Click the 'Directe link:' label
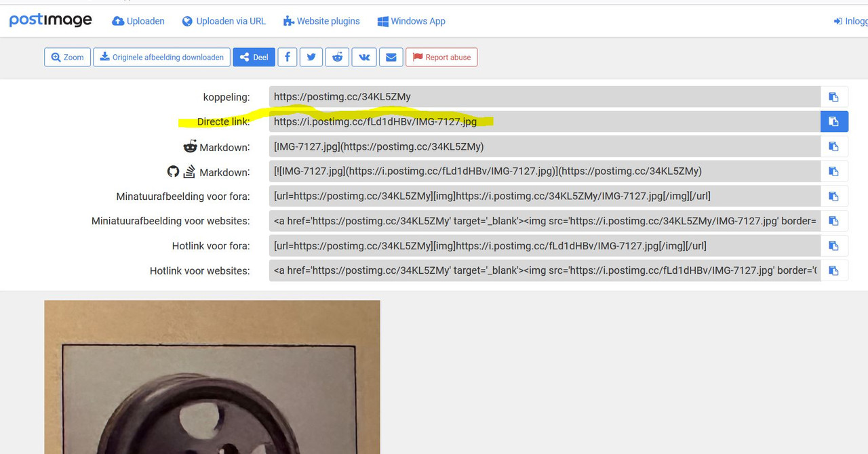This screenshot has height=454, width=868. pos(223,122)
